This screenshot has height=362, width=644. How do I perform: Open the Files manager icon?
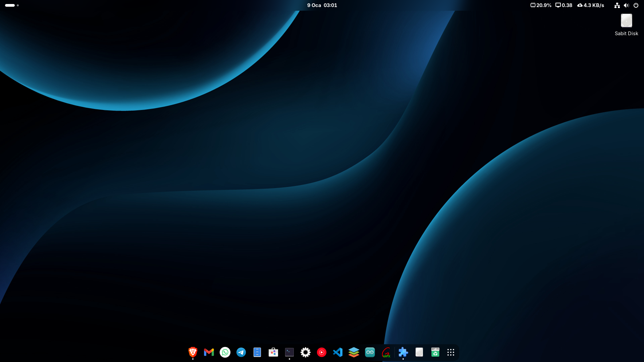pyautogui.click(x=257, y=352)
